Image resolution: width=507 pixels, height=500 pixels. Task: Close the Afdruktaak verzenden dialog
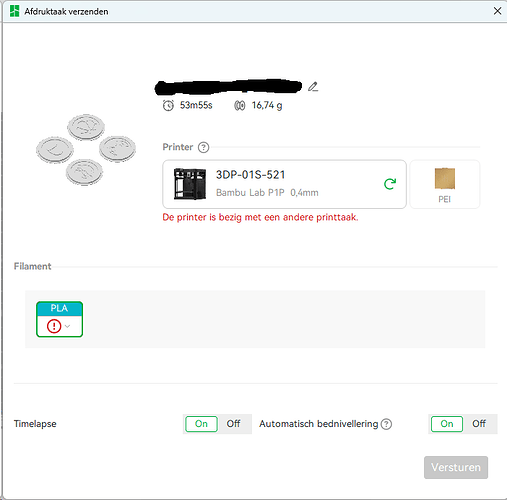pos(497,11)
